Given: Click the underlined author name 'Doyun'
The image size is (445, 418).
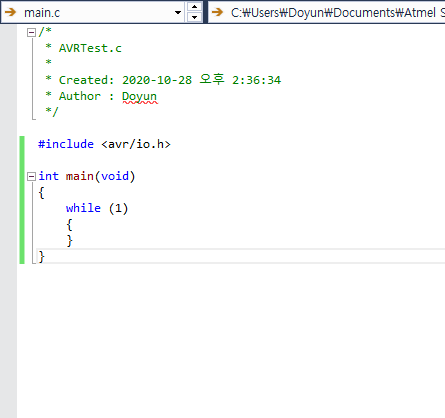Looking at the screenshot, I should tap(139, 97).
